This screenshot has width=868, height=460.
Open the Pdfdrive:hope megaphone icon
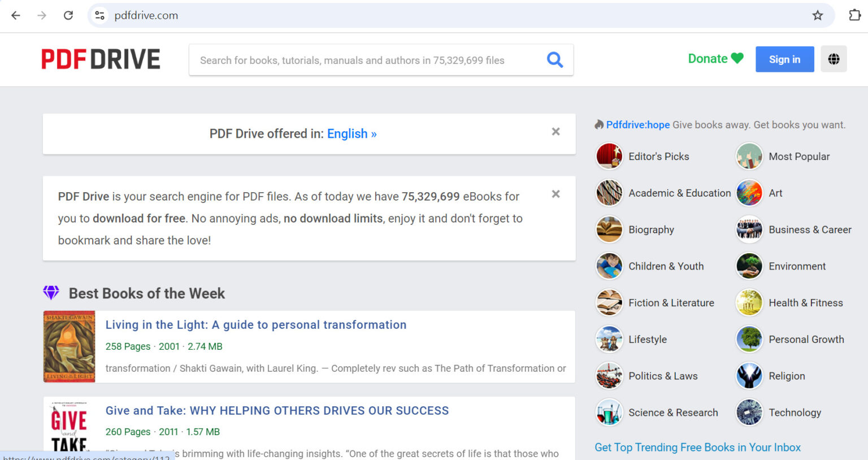pyautogui.click(x=598, y=124)
